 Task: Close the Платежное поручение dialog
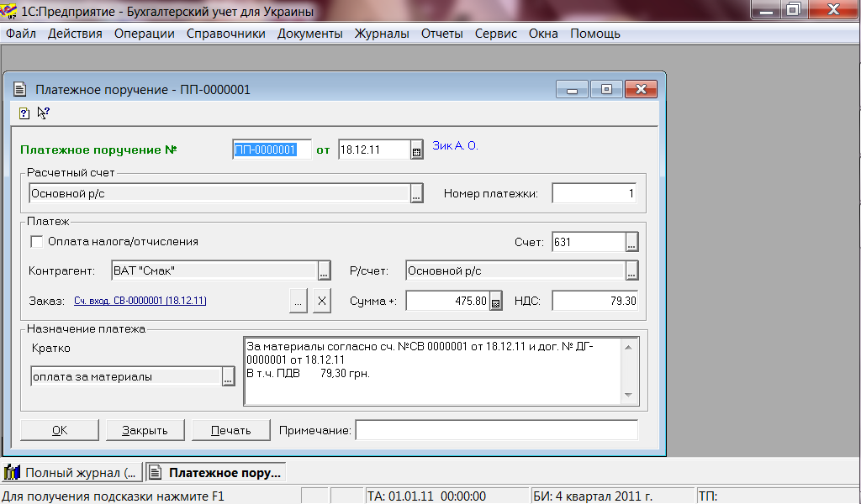coord(641,89)
